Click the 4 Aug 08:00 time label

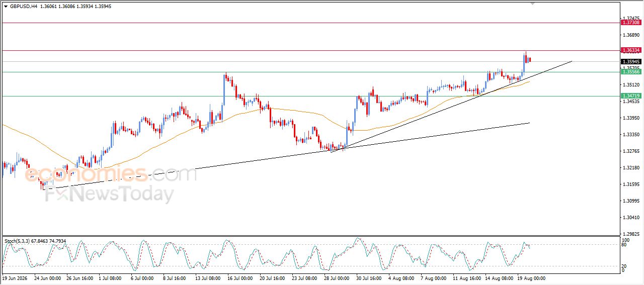pos(402,278)
